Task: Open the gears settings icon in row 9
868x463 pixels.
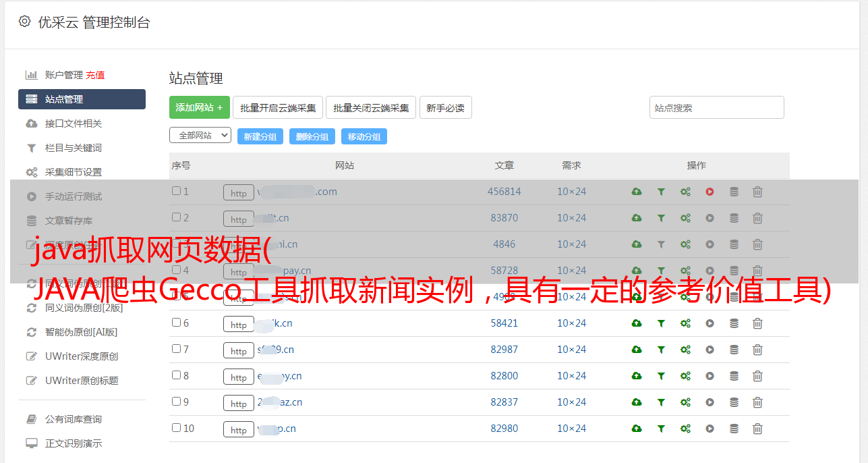Action: pos(685,402)
